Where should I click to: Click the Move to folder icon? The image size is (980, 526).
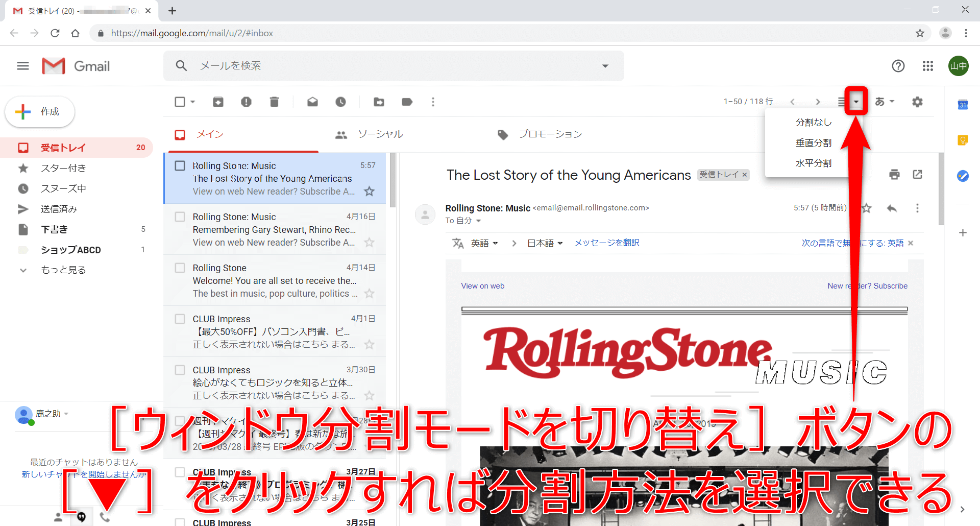point(379,102)
